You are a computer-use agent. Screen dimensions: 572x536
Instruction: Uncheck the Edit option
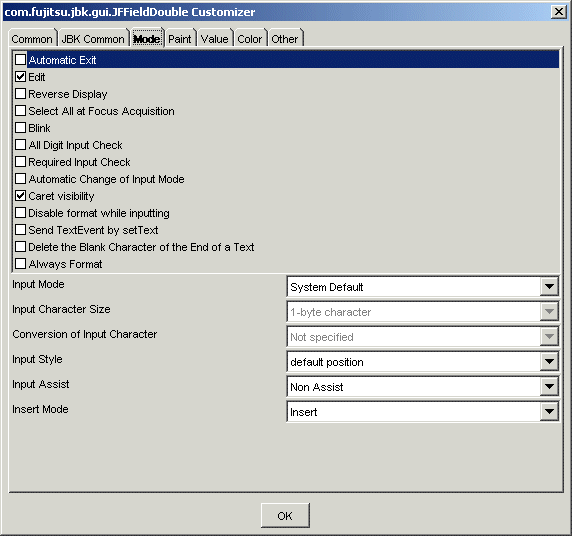pos(20,77)
